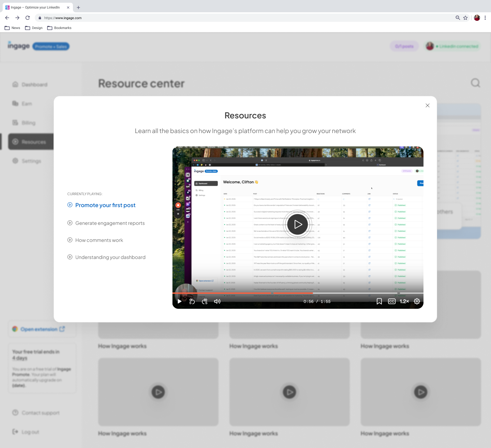Image resolution: width=491 pixels, height=448 pixels.
Task: Bookmark this page with the star icon
Action: 465,18
